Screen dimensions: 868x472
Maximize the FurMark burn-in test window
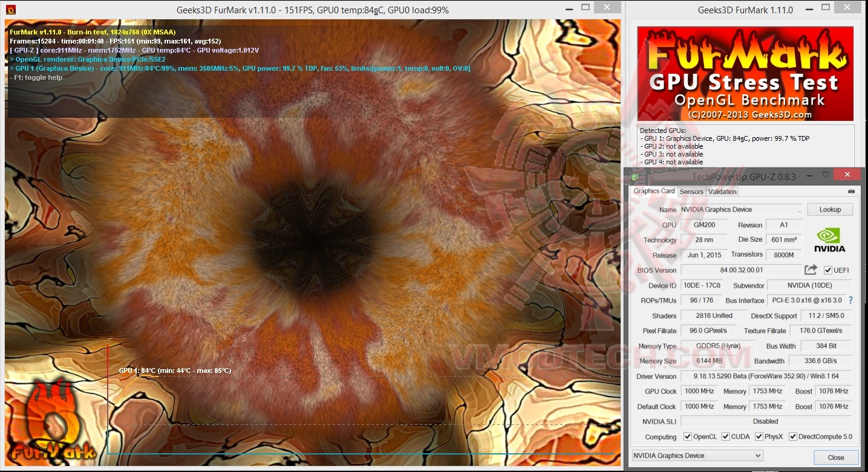pos(586,8)
